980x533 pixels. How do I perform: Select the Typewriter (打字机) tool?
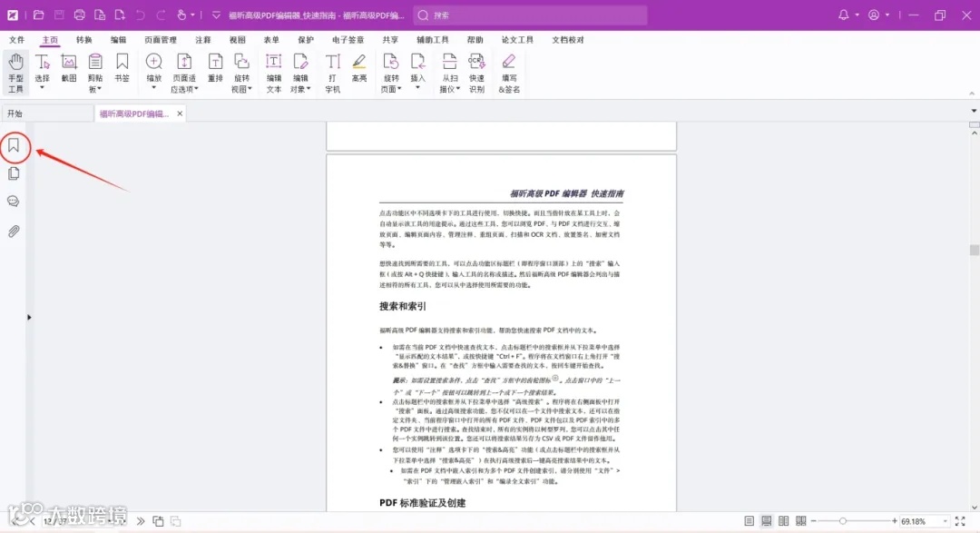[332, 73]
